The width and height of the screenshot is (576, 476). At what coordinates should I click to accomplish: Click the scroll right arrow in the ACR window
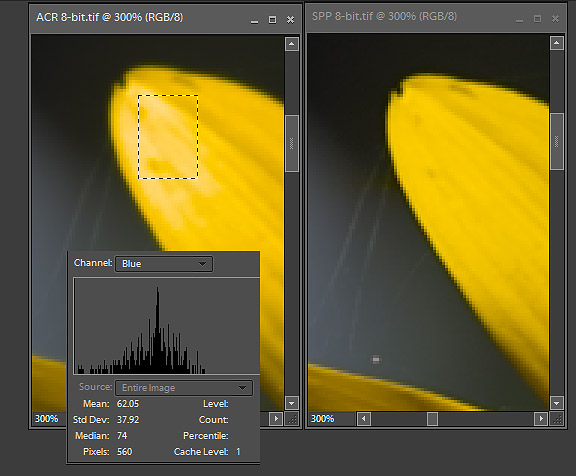pos(276,419)
